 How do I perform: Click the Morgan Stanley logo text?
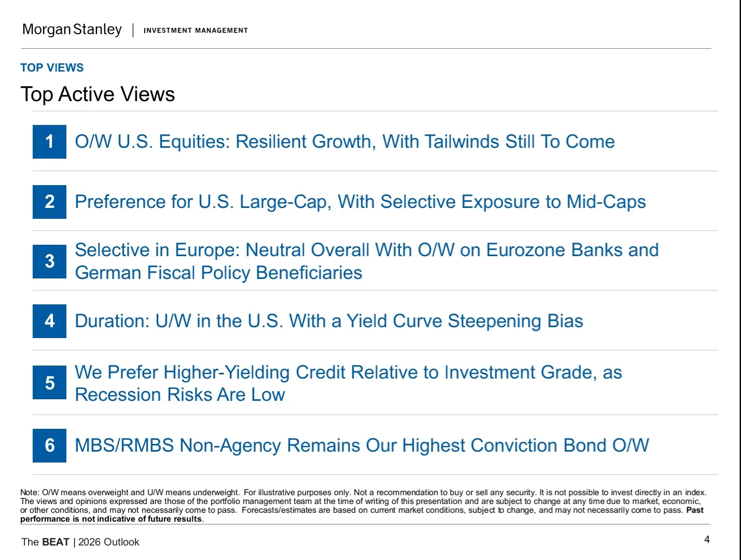pyautogui.click(x=72, y=30)
